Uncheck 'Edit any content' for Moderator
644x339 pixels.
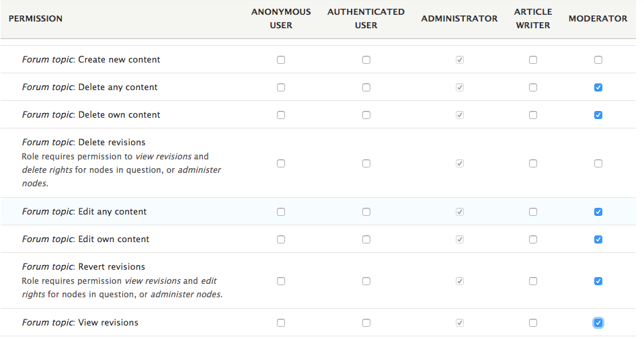click(598, 212)
